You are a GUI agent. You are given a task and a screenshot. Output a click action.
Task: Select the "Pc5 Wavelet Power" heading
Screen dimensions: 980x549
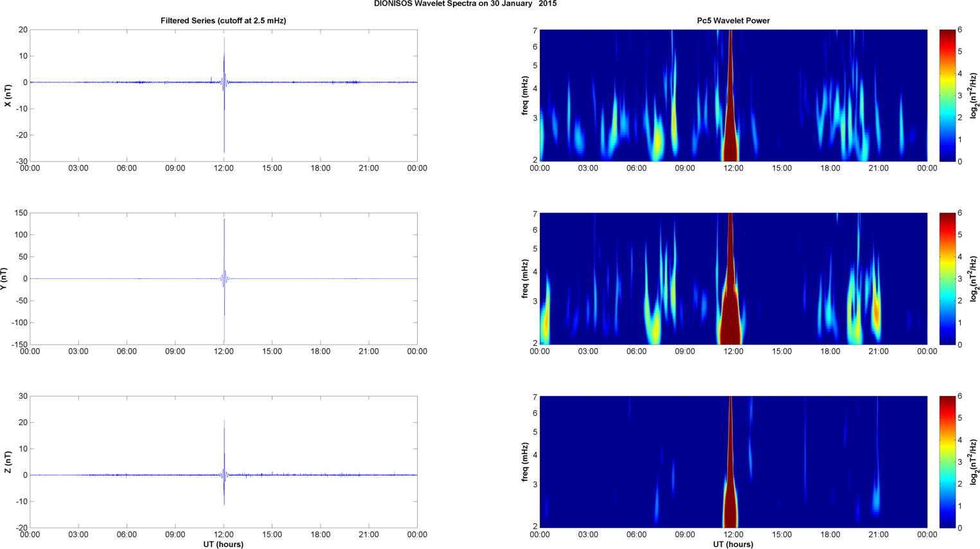(733, 21)
